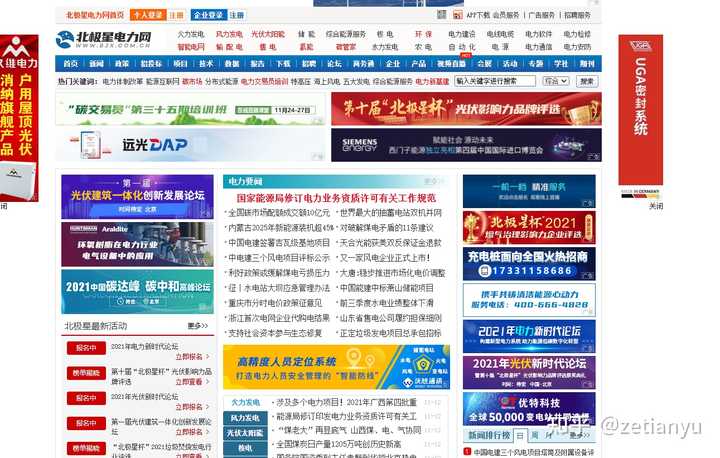Open the 企业登录 login button
This screenshot has width=720, height=458.
(x=208, y=15)
